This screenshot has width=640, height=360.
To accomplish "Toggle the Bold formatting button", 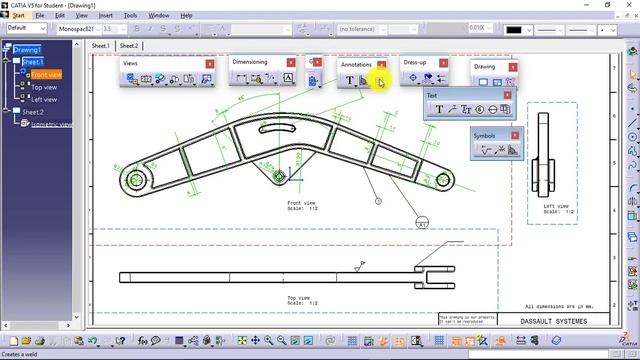I will pos(137,29).
